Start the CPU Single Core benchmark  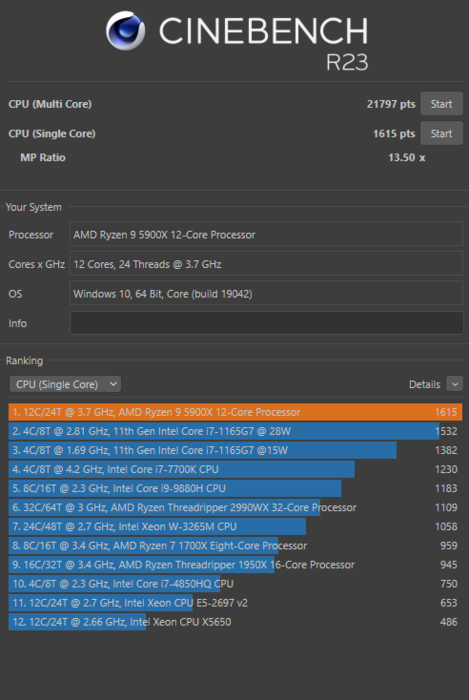[x=441, y=133]
